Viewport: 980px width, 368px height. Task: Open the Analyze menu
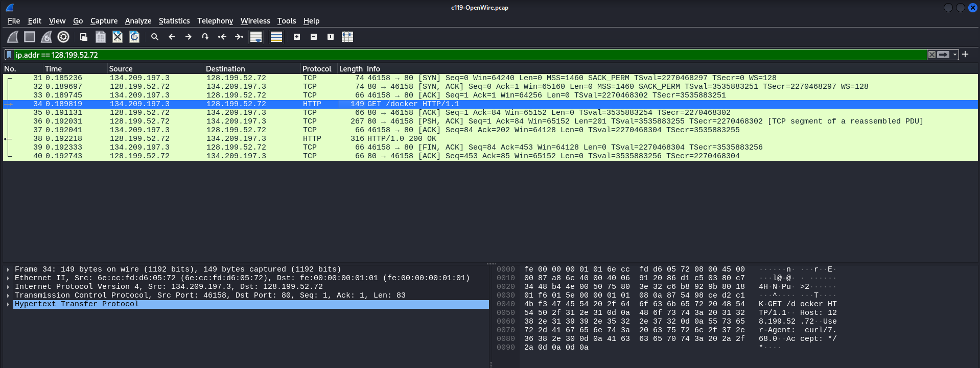pos(138,21)
